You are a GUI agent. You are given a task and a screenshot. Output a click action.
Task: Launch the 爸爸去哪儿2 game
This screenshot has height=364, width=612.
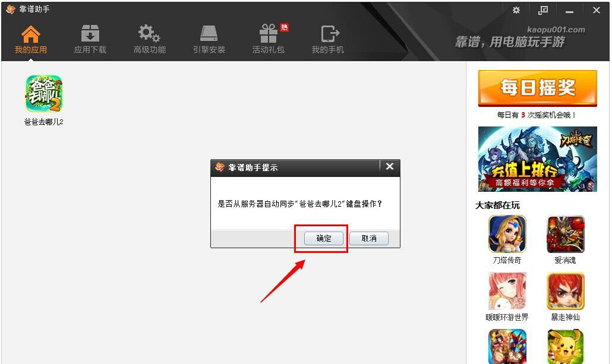[43, 93]
